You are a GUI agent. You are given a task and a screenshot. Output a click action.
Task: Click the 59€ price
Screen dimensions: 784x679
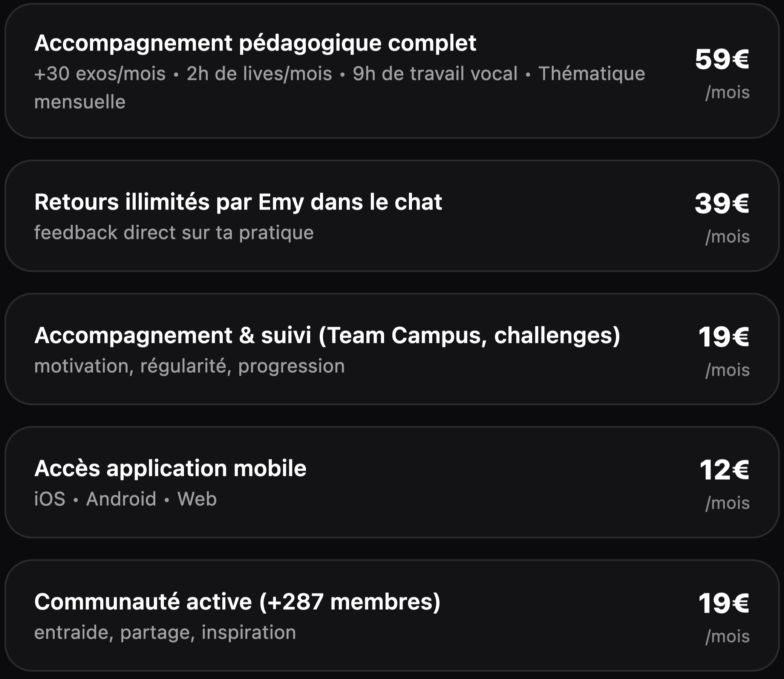[721, 60]
